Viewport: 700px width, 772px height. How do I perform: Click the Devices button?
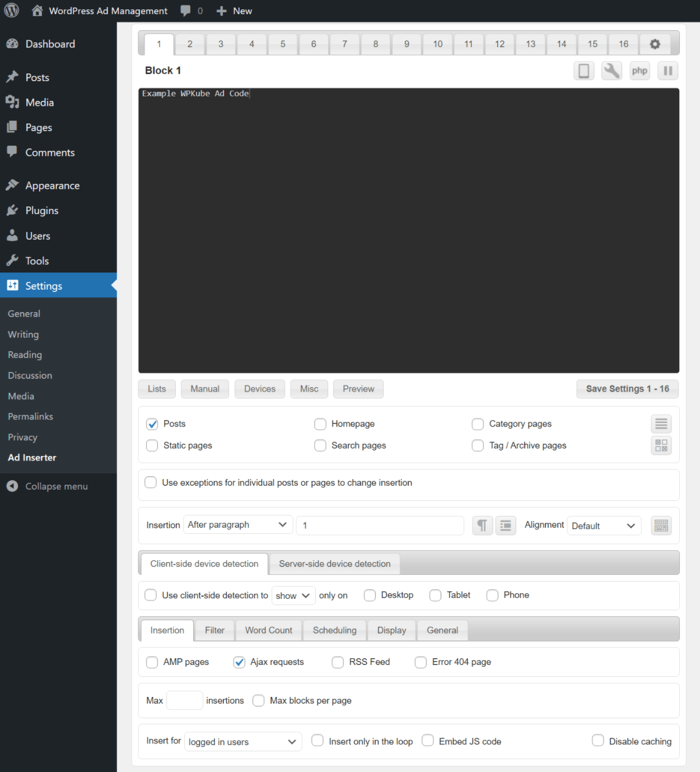[x=260, y=389]
